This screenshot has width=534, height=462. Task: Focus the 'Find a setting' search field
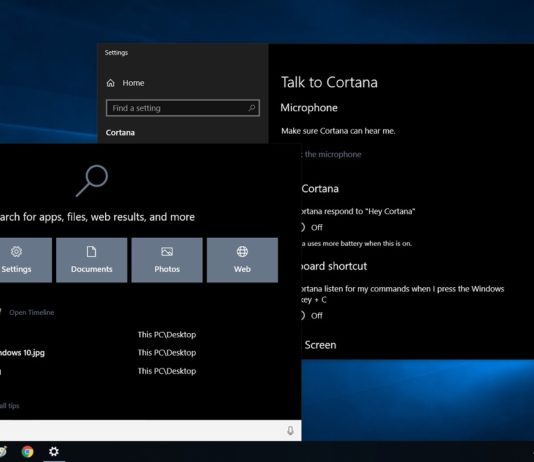point(183,108)
